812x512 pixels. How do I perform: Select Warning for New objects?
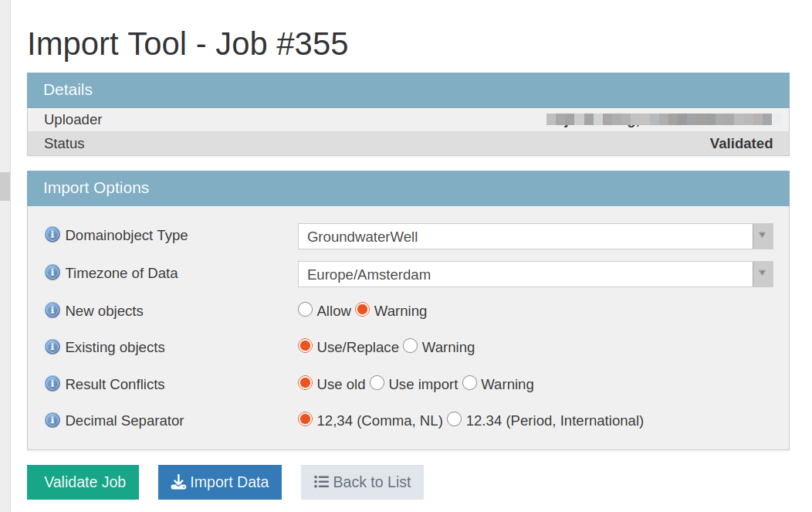coord(363,310)
